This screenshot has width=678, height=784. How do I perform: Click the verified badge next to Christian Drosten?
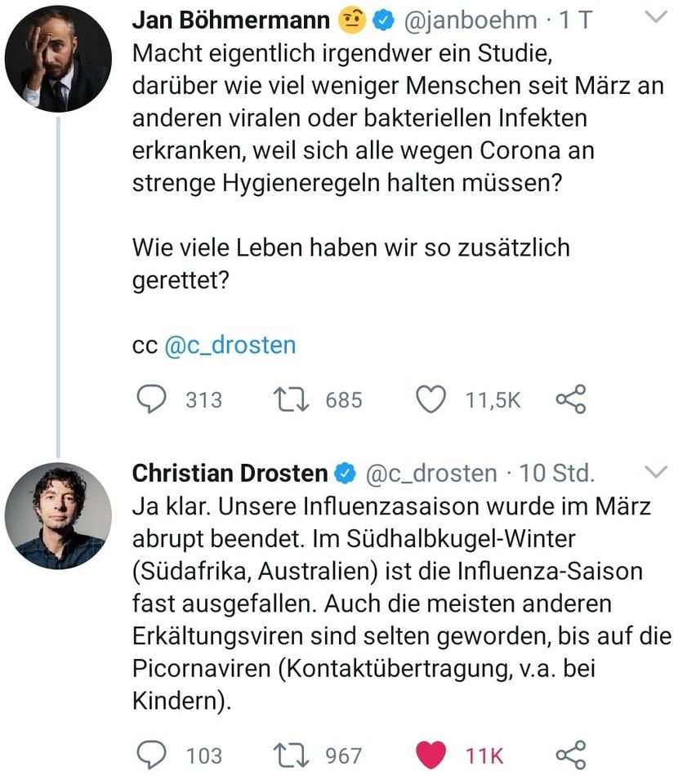pyautogui.click(x=346, y=473)
